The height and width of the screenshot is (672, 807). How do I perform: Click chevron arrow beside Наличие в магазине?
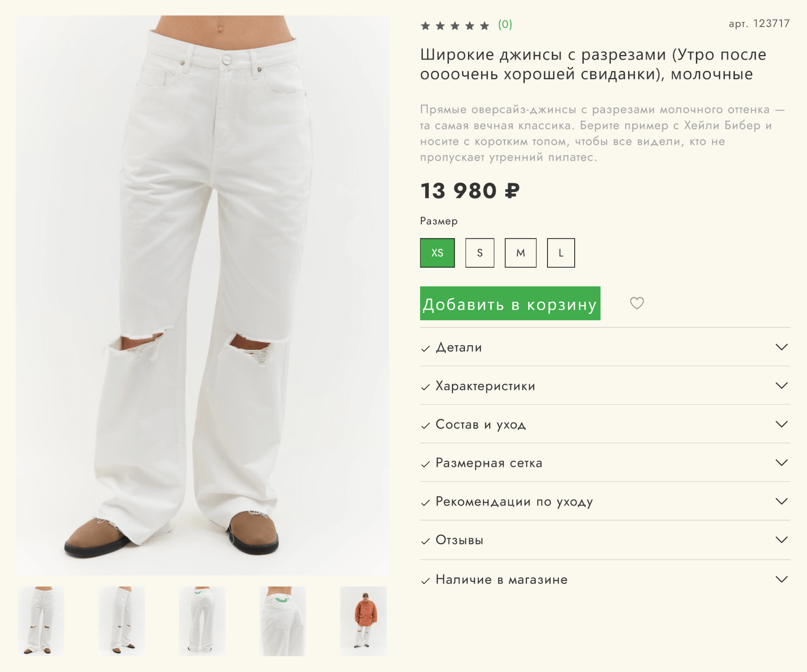781,579
